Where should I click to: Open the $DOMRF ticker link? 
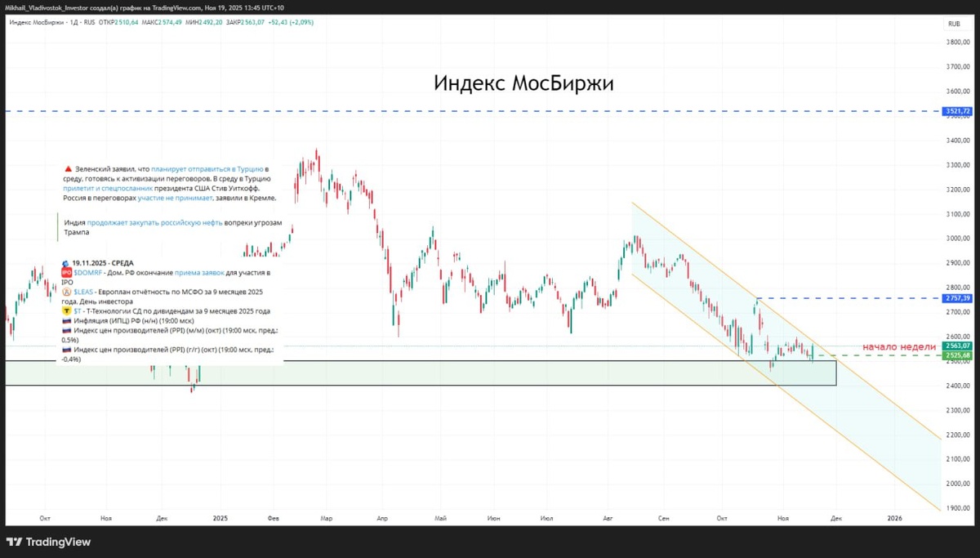(x=87, y=273)
